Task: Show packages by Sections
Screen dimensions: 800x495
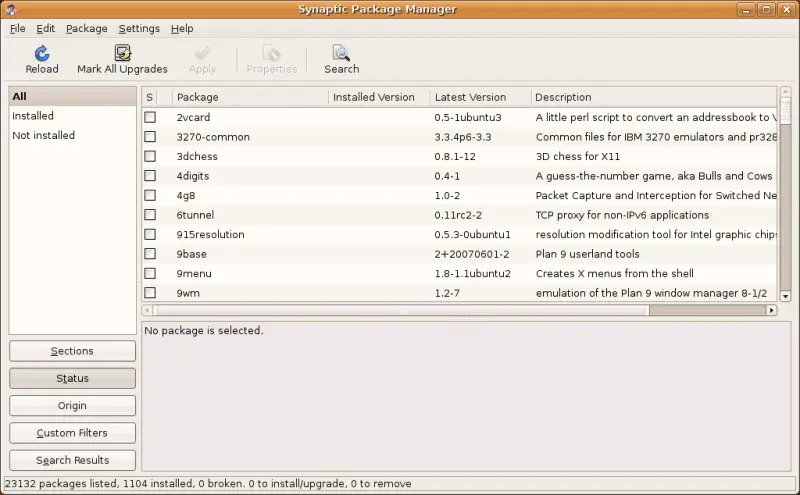Action: pos(72,351)
